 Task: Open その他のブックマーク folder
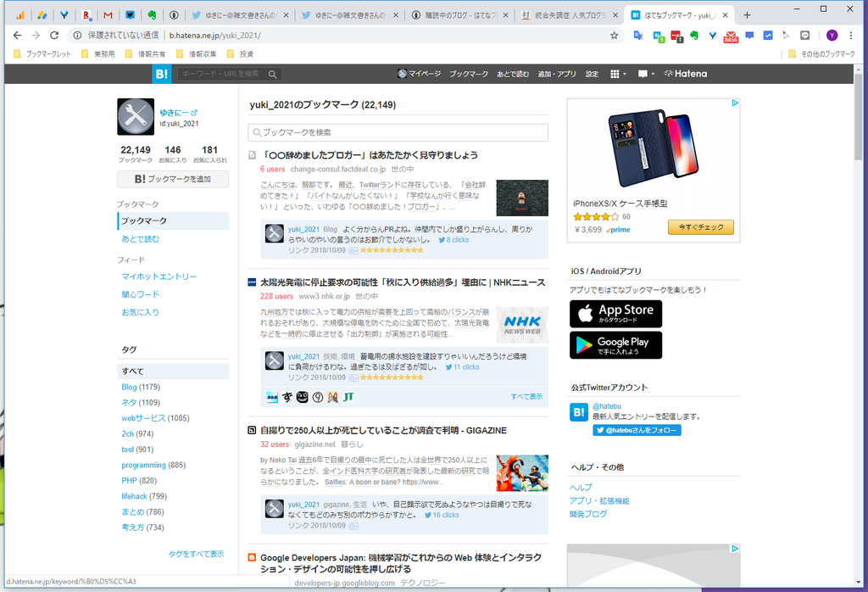point(821,54)
